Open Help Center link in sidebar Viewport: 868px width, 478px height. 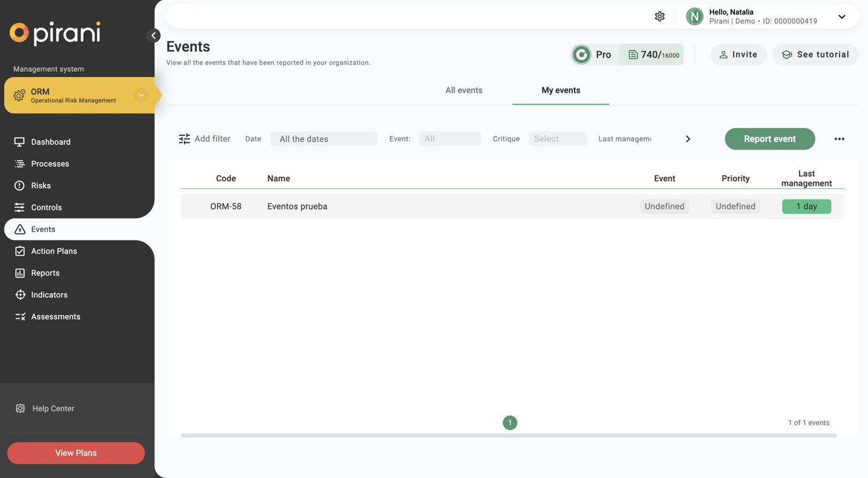pyautogui.click(x=53, y=409)
